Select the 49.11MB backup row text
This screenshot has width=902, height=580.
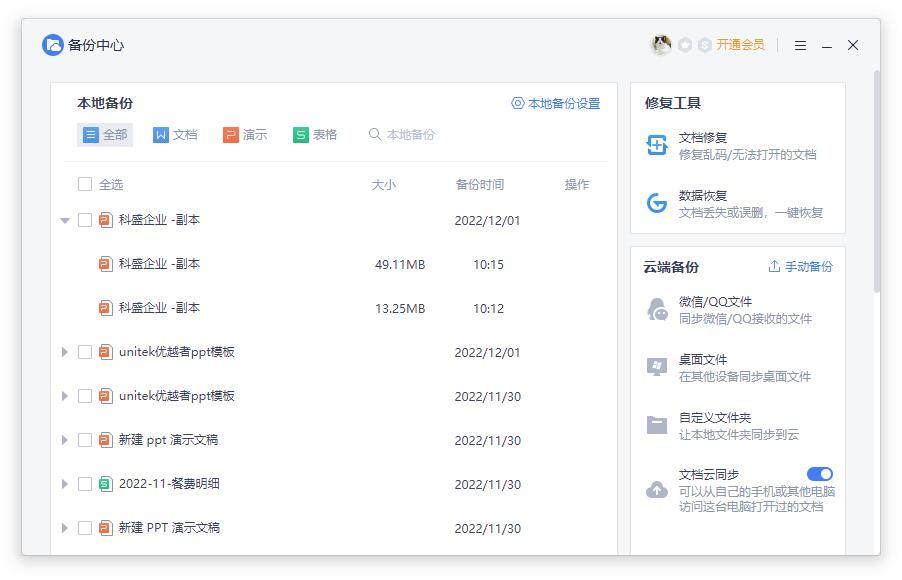400,265
